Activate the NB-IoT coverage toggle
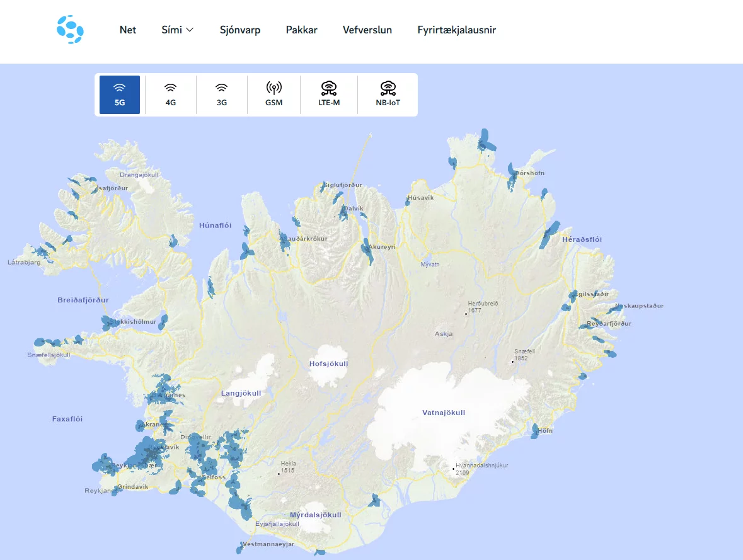Image resolution: width=743 pixels, height=560 pixels. 388,94
